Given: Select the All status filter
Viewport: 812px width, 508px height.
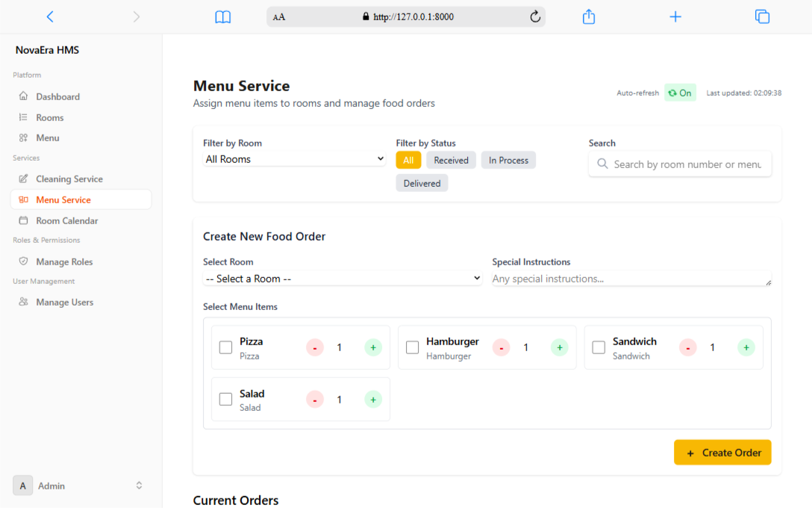Looking at the screenshot, I should coord(408,160).
